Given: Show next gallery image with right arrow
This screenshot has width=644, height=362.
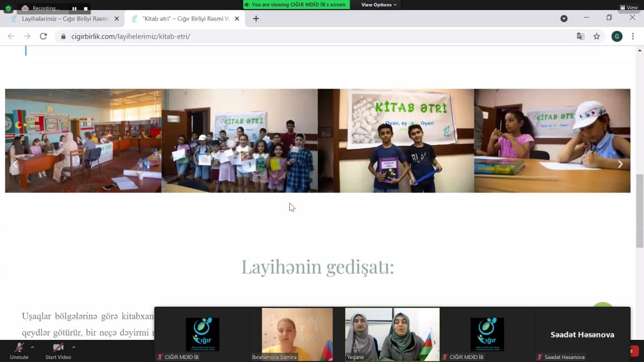Looking at the screenshot, I should click(x=620, y=164).
